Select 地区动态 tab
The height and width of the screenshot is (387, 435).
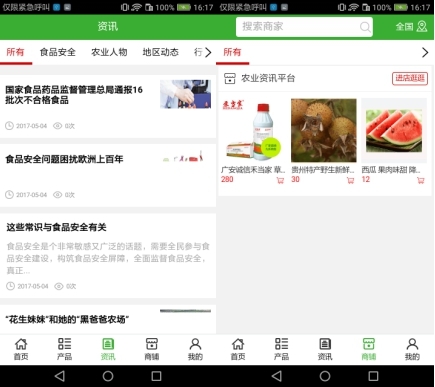[161, 52]
